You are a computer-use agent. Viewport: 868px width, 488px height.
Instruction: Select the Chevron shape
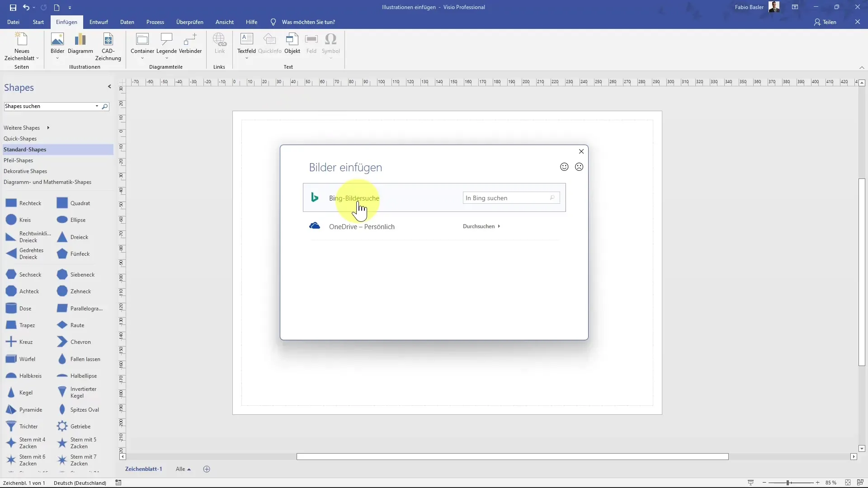[x=74, y=342]
